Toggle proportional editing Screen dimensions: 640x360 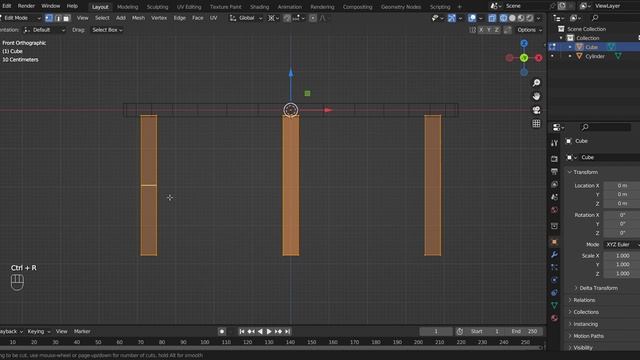point(313,18)
